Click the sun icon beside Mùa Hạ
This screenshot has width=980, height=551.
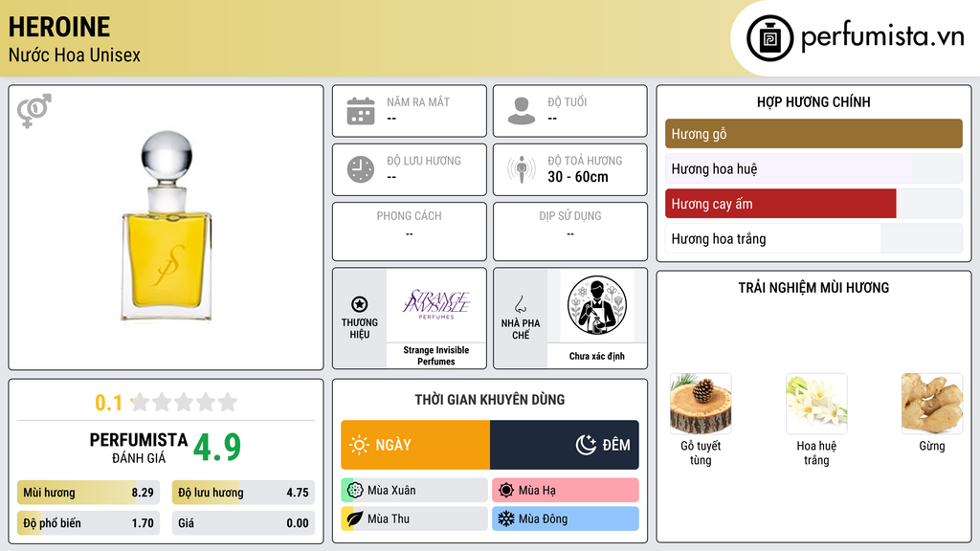point(506,491)
